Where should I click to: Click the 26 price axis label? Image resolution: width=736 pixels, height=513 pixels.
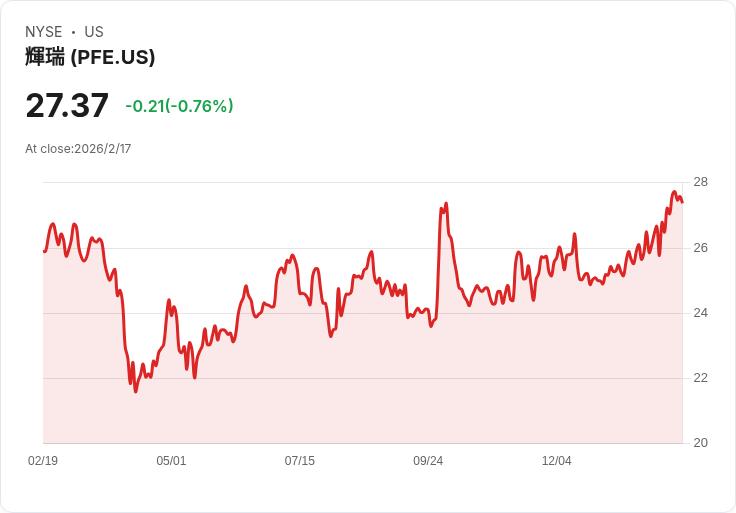point(700,247)
